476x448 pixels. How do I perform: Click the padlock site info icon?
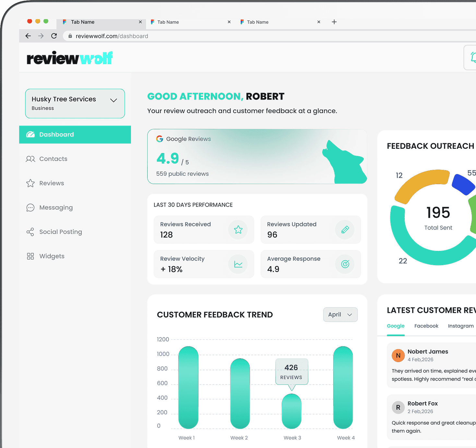[x=70, y=36]
